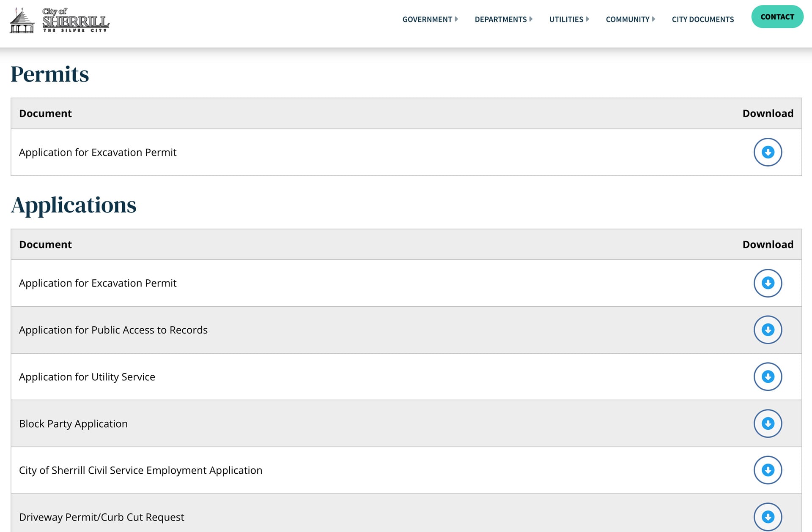The image size is (812, 532).
Task: Open the Application for Utility Service document row
Action: pos(87,376)
